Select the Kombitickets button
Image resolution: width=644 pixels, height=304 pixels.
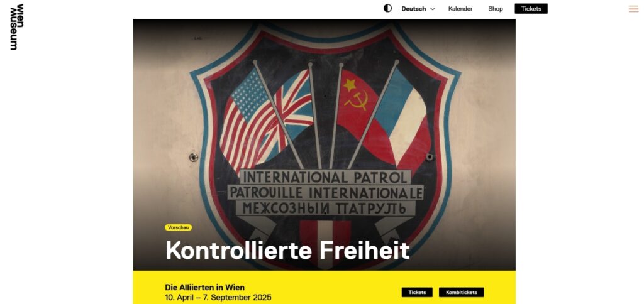point(461,292)
